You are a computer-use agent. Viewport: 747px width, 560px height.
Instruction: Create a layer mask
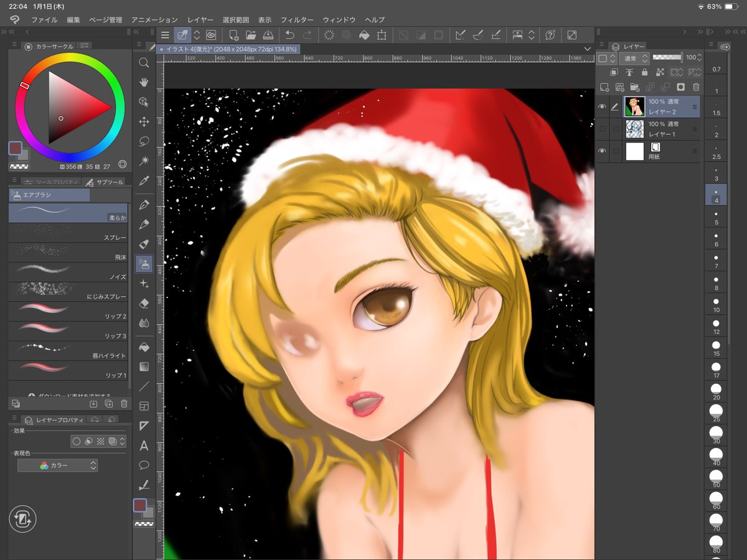click(681, 87)
